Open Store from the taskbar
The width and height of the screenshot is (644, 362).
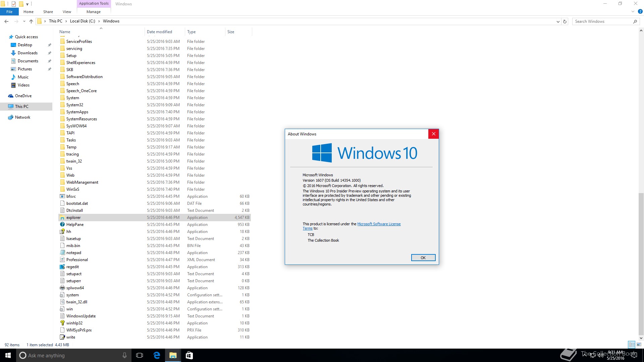[189, 355]
